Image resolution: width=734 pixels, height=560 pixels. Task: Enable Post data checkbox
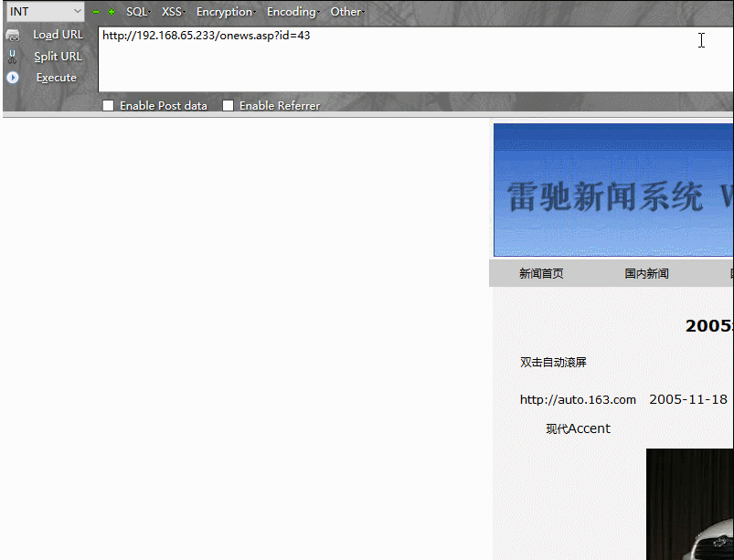[x=109, y=106]
